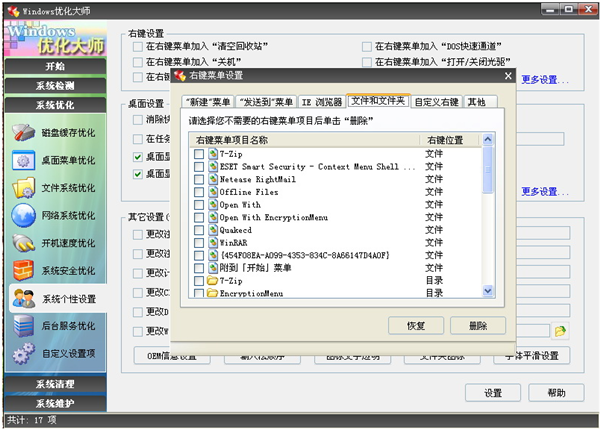Switch to the 自定义右键 tab

(437, 102)
